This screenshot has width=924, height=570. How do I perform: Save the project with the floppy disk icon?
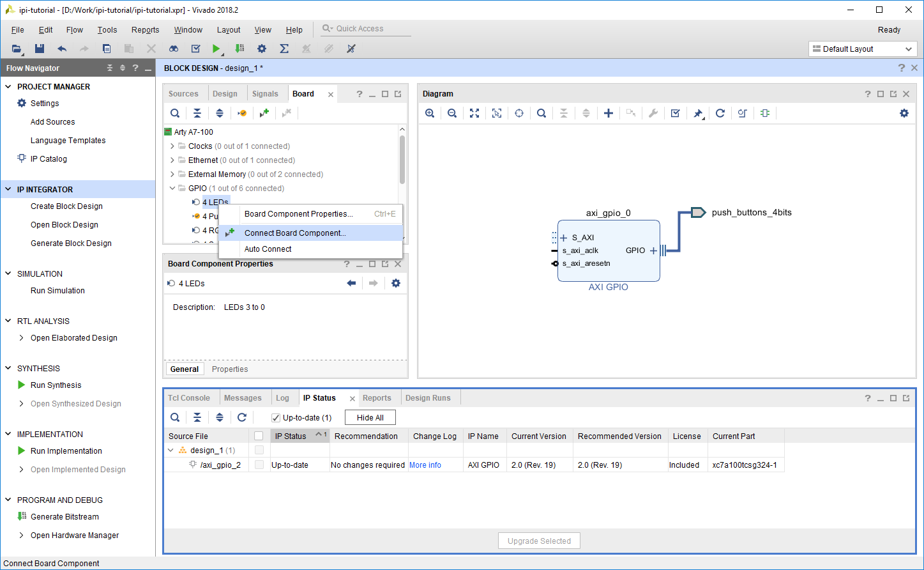pos(40,49)
